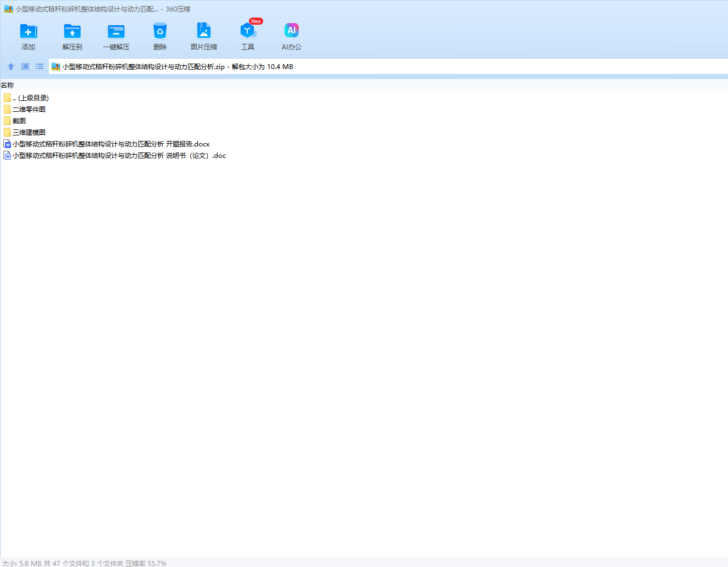Go up one level with arrow icon
Image resolution: width=728 pixels, height=567 pixels.
click(11, 66)
